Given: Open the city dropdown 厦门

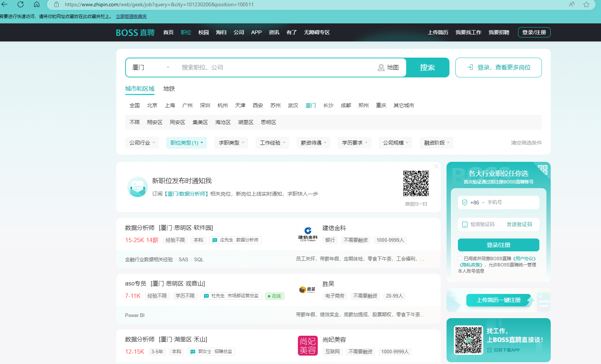Looking at the screenshot, I should pyautogui.click(x=151, y=68).
